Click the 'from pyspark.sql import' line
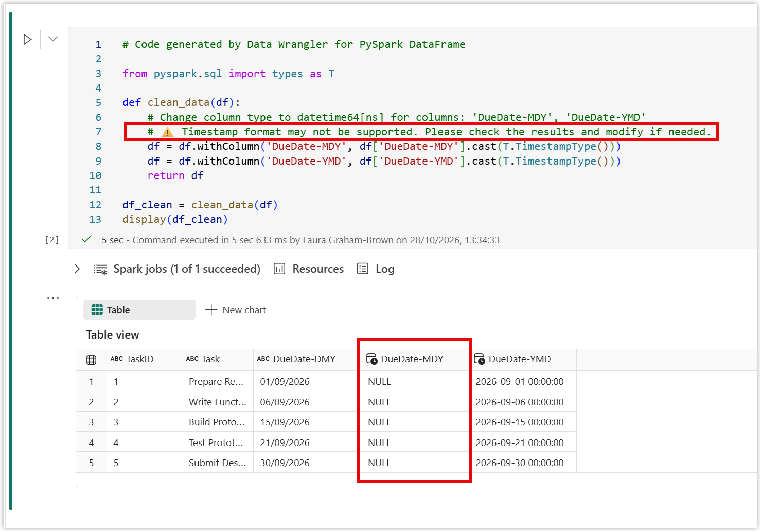 click(228, 74)
